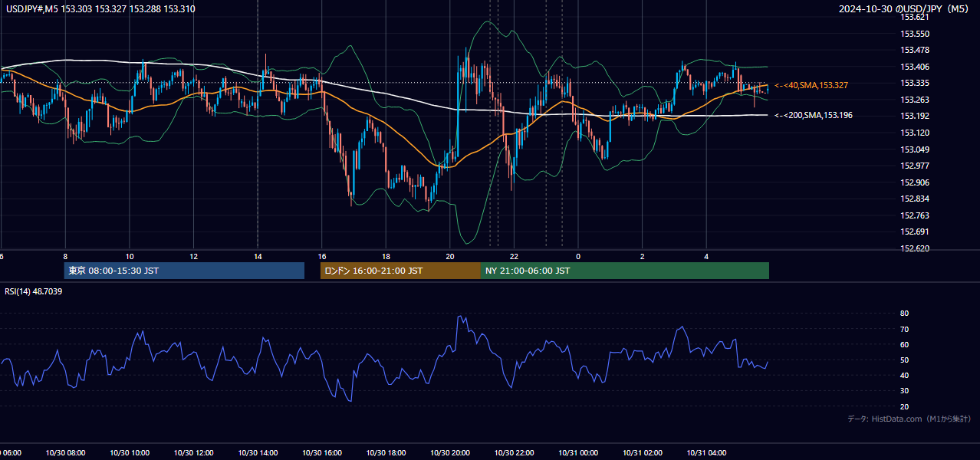Click the 10/31 02:00 time axis label
The width and height of the screenshot is (980, 460).
click(643, 453)
